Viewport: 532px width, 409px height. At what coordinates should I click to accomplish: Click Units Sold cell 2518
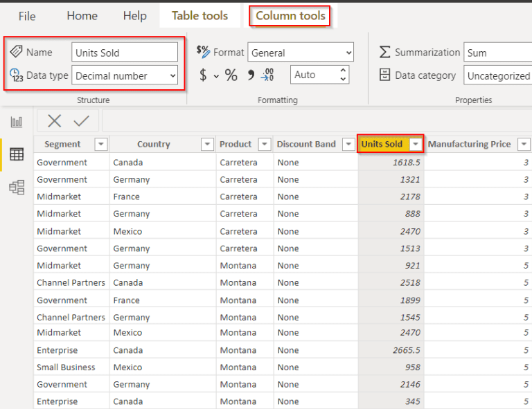pyautogui.click(x=391, y=282)
